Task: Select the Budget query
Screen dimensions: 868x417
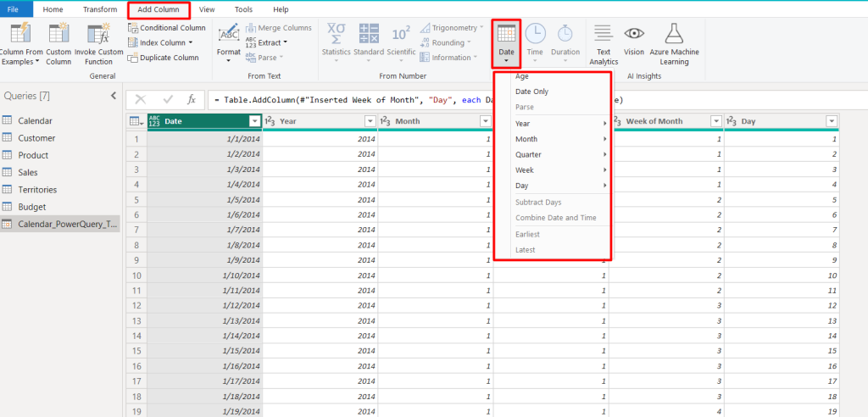Action: tap(60, 207)
